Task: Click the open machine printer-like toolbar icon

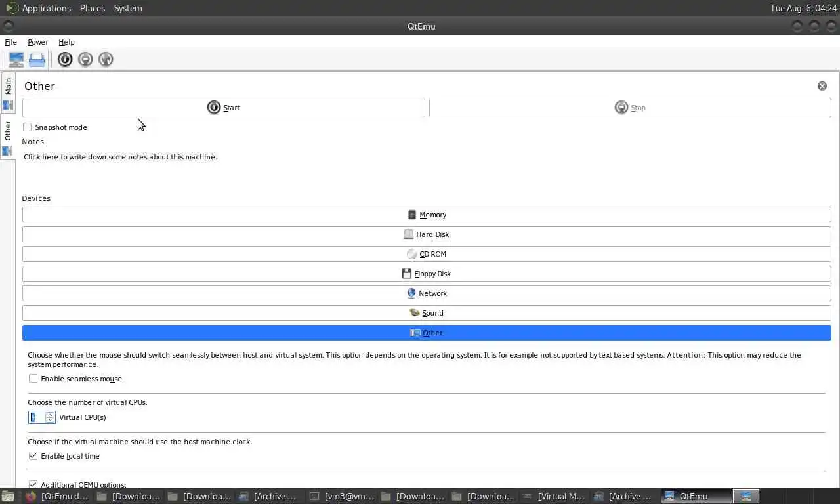Action: [37, 60]
